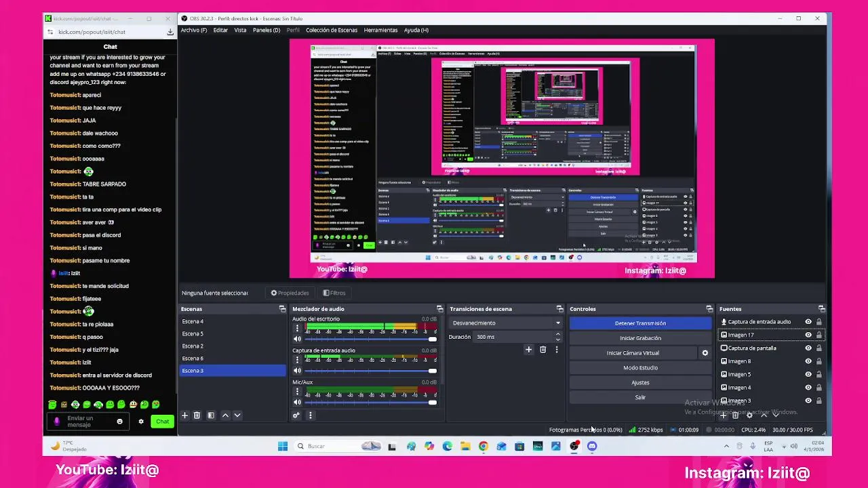The image size is (868, 488).
Task: Move scene up arrow in Escenas panel
Action: click(x=225, y=415)
